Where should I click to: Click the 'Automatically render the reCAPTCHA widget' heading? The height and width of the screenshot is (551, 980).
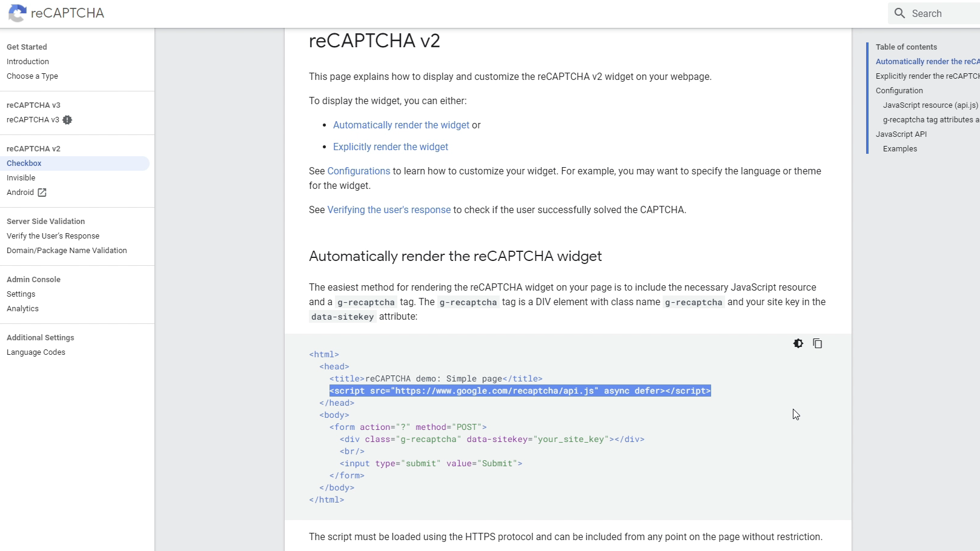point(455,256)
